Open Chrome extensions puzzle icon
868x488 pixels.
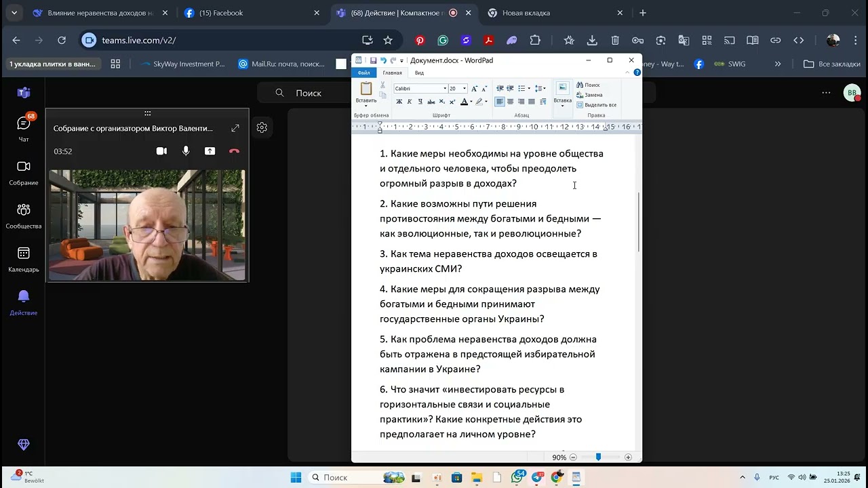pyautogui.click(x=535, y=41)
